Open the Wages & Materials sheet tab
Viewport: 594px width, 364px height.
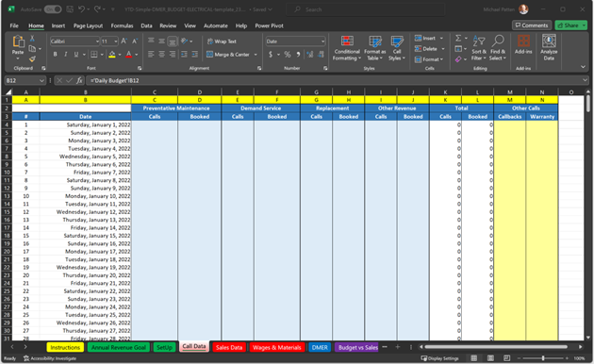pyautogui.click(x=277, y=347)
